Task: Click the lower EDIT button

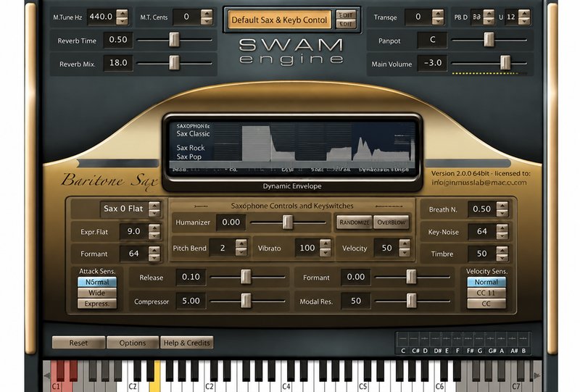Action: (x=346, y=24)
